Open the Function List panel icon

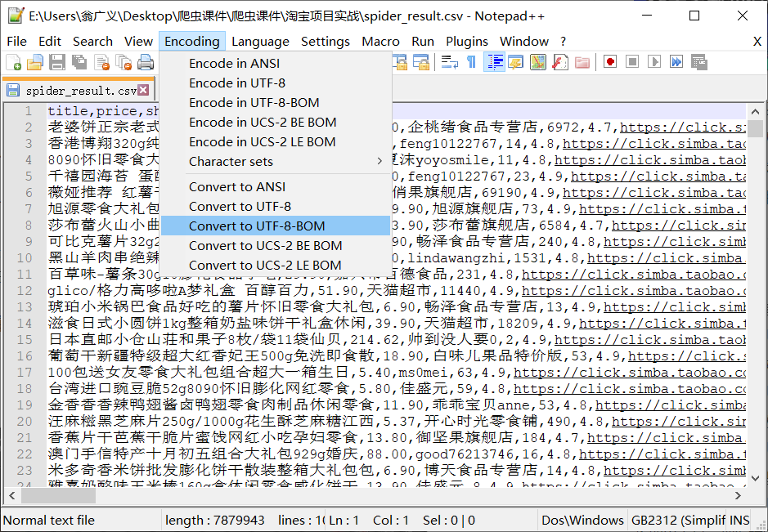pos(559,62)
